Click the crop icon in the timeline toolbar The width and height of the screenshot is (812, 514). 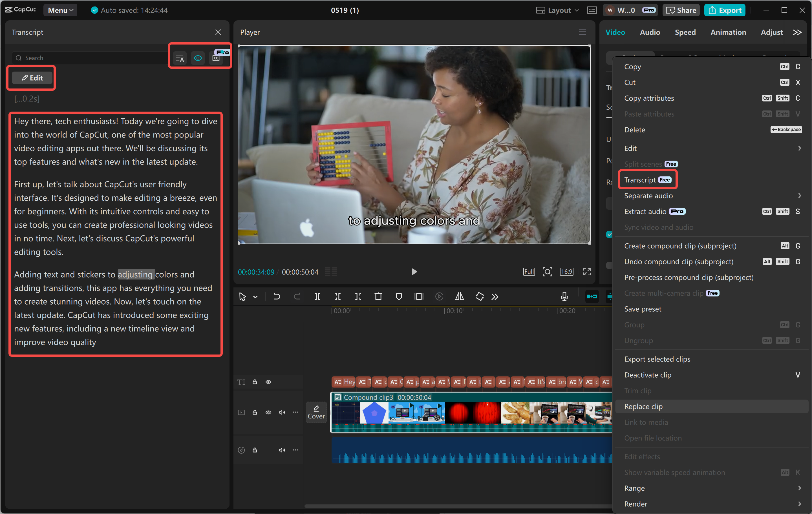coord(419,297)
